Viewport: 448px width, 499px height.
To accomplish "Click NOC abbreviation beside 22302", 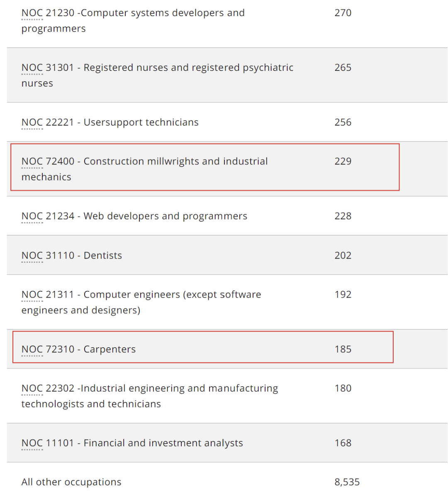I will [32, 388].
